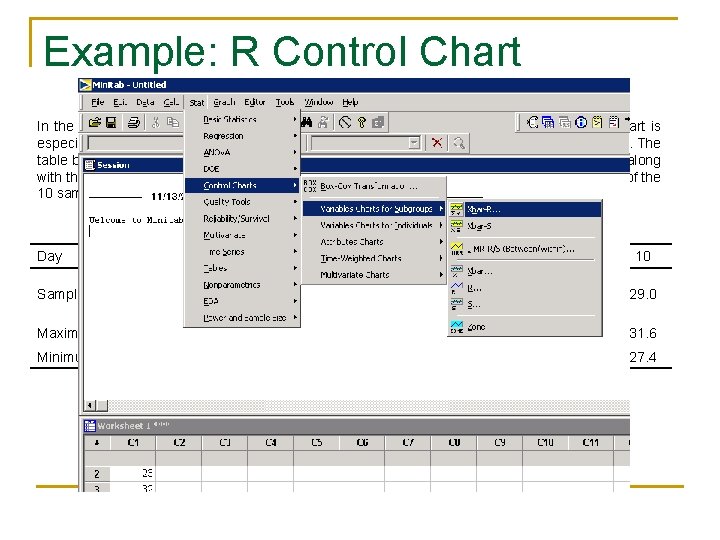Screen dimensions: 720x540
Task: Select Tables in Stat menu
Action: click(242, 268)
